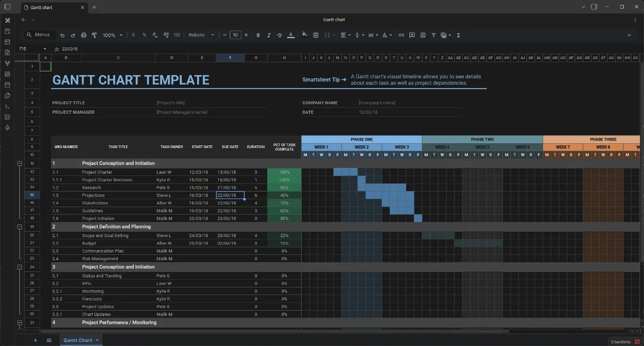This screenshot has width=644, height=346.
Task: Click the scissors-and-pencil icon in the left ribbon
Action: 8,20
